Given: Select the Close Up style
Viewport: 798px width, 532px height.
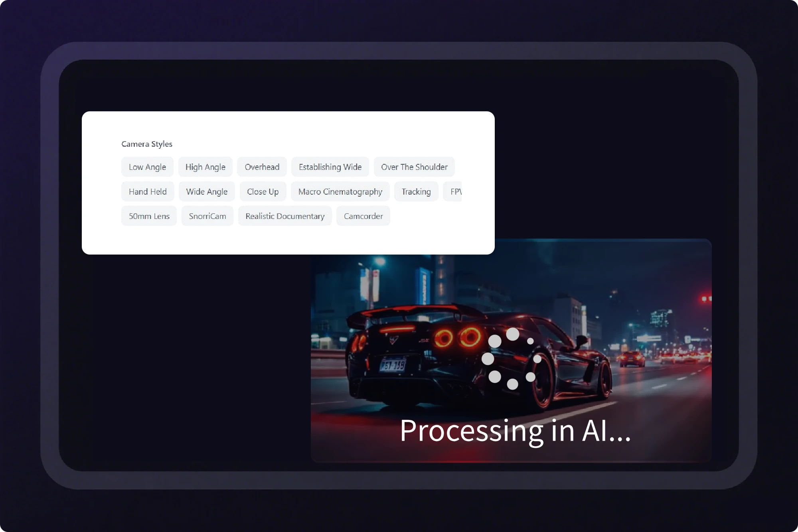Looking at the screenshot, I should [x=263, y=192].
